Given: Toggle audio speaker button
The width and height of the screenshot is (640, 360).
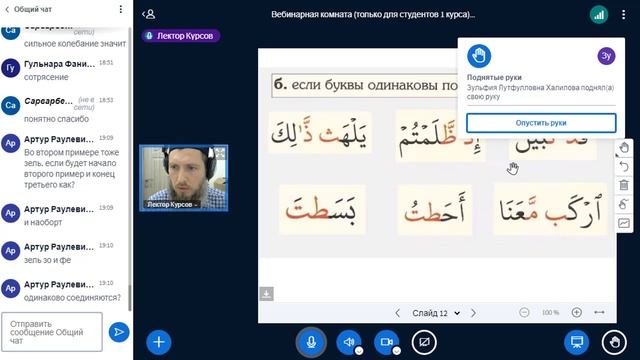Looking at the screenshot, I should [x=348, y=342].
